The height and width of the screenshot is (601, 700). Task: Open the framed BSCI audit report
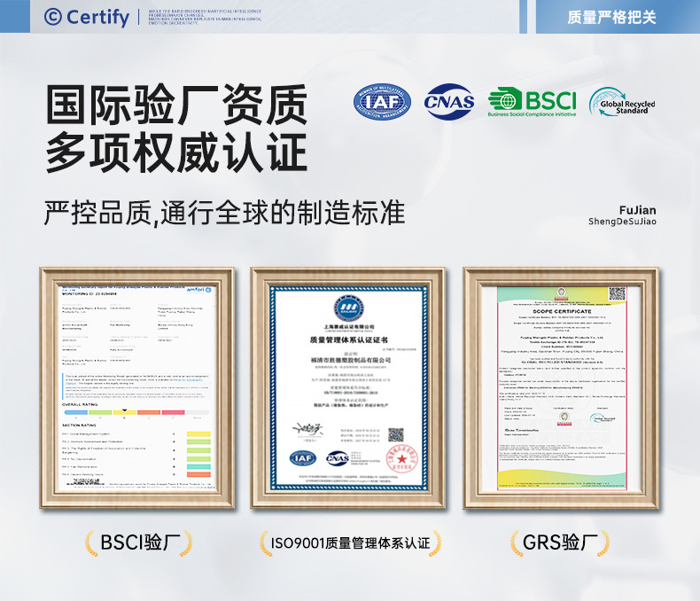137,387
